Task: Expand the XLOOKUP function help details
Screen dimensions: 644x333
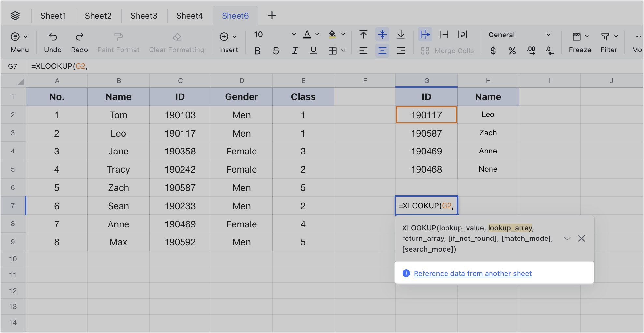Action: [x=567, y=238]
